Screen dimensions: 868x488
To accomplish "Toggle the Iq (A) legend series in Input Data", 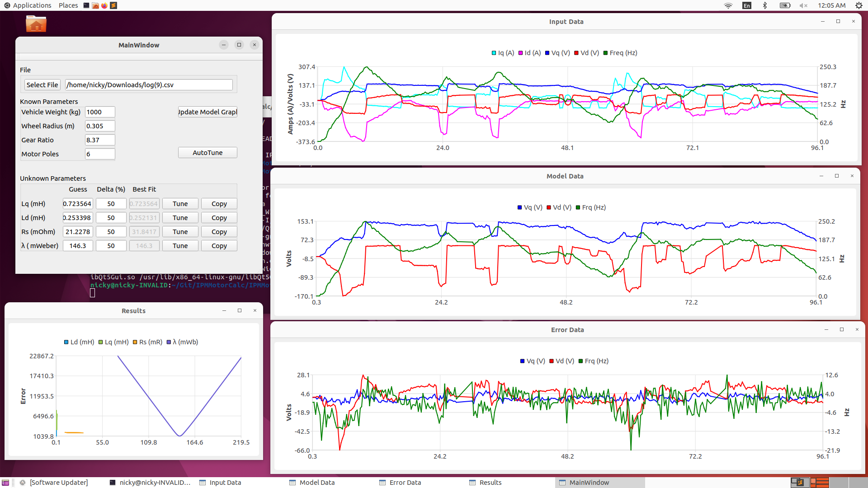I will tap(503, 53).
